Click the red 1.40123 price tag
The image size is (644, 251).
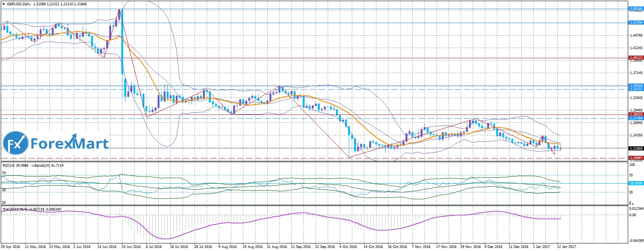point(636,58)
